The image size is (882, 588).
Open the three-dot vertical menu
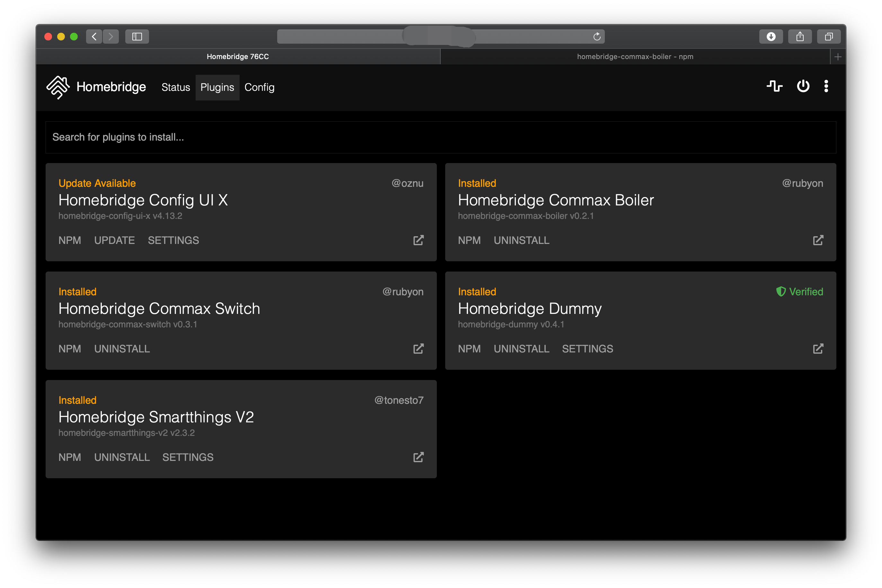click(x=826, y=87)
